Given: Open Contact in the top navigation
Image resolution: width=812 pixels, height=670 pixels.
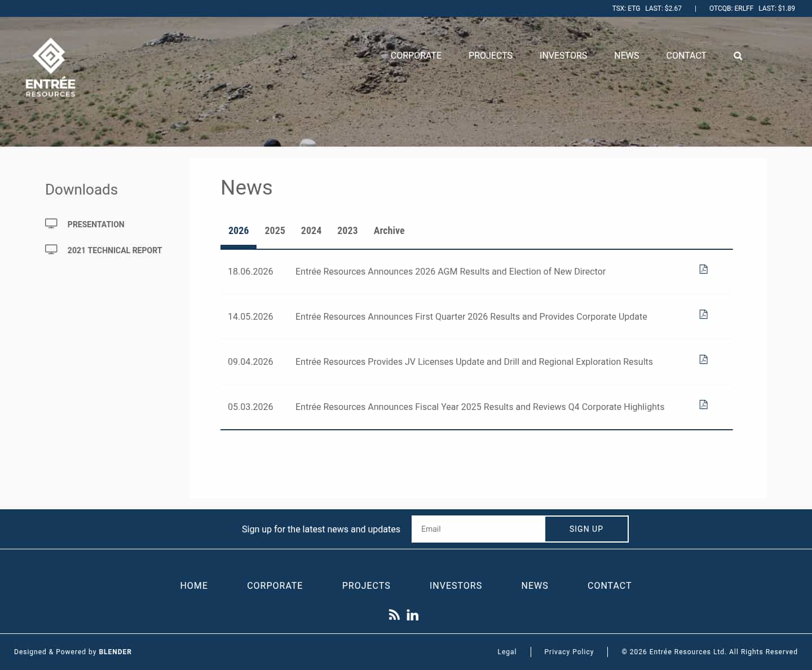Looking at the screenshot, I should coord(686,55).
